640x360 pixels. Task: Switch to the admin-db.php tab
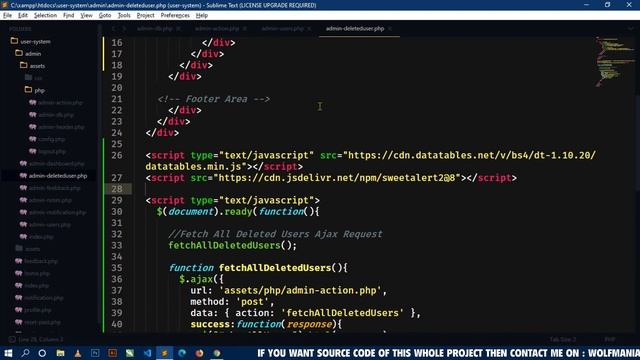tap(155, 29)
